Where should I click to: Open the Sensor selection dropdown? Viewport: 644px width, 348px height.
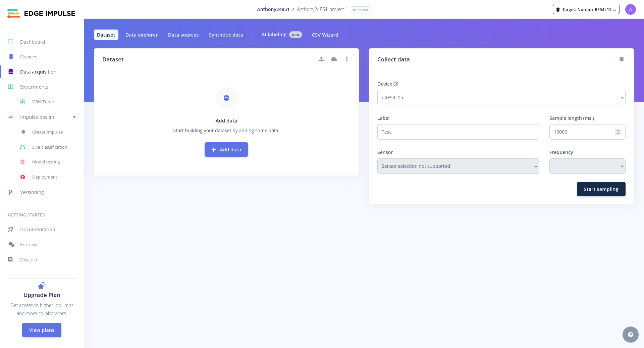click(458, 166)
